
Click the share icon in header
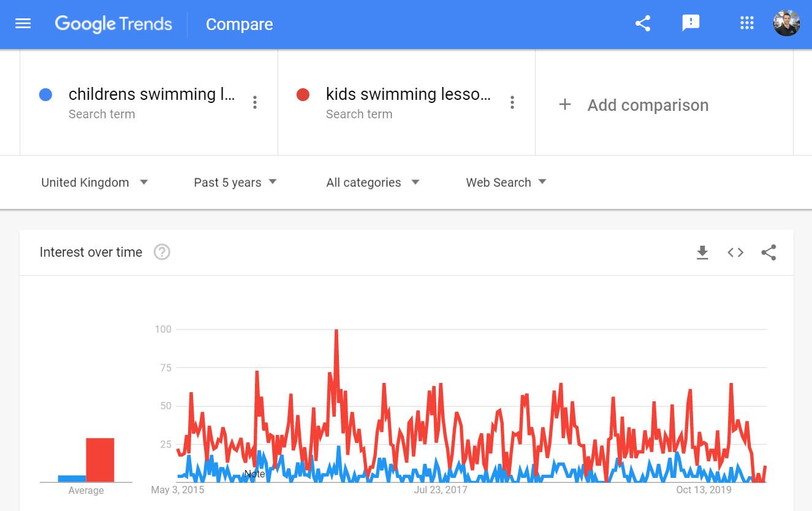[642, 24]
